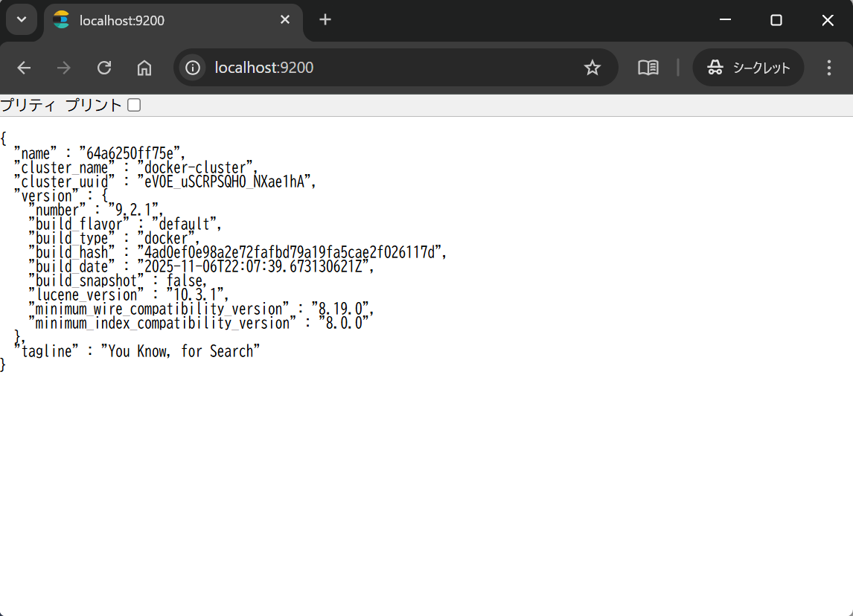Click the forward navigation arrow
The width and height of the screenshot is (853, 616).
(x=64, y=68)
